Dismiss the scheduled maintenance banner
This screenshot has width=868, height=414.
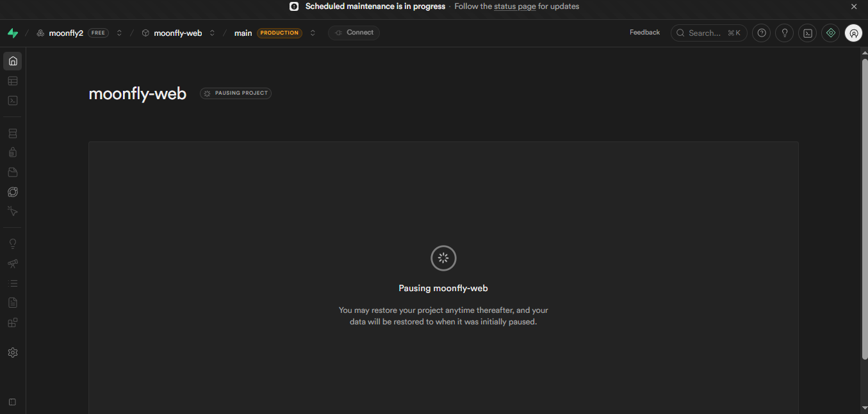click(x=854, y=6)
